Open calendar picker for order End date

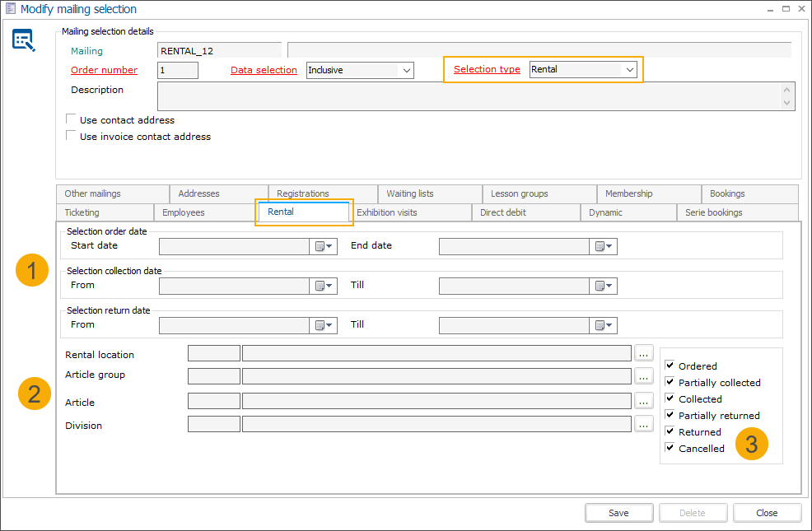604,247
